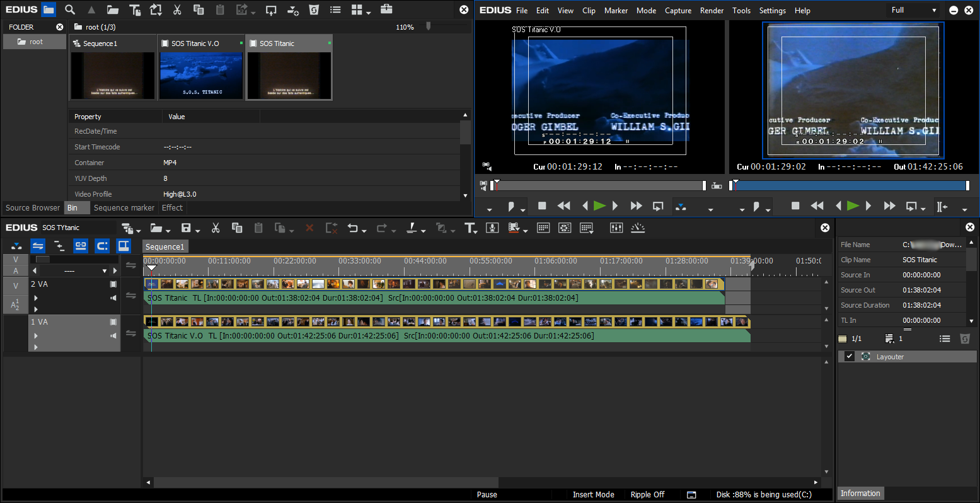Toggle Ripple mode button on timeline

click(59, 246)
